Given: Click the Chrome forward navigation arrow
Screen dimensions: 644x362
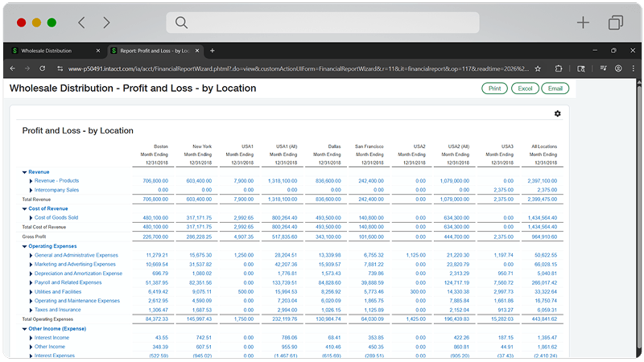Looking at the screenshot, I should (27, 68).
